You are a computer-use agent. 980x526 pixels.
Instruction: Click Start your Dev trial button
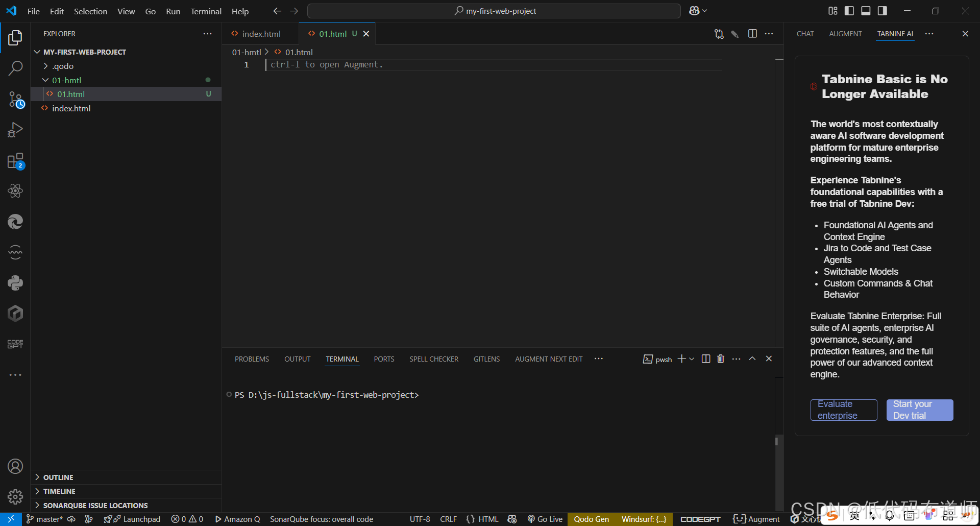tap(920, 410)
